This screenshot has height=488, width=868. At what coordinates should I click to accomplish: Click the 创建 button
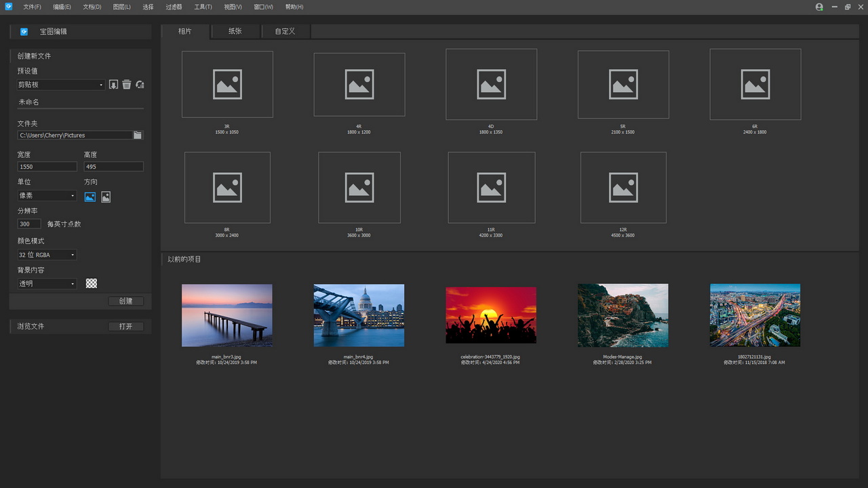(126, 301)
